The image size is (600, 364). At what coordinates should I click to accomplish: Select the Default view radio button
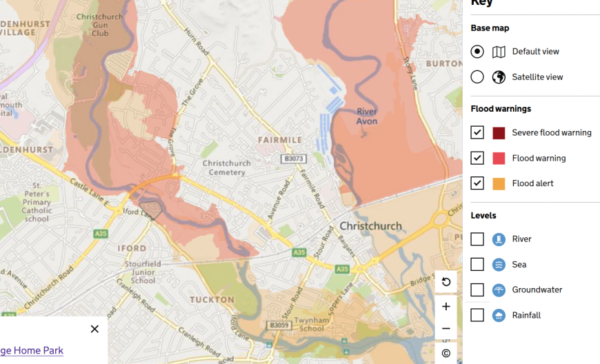477,52
